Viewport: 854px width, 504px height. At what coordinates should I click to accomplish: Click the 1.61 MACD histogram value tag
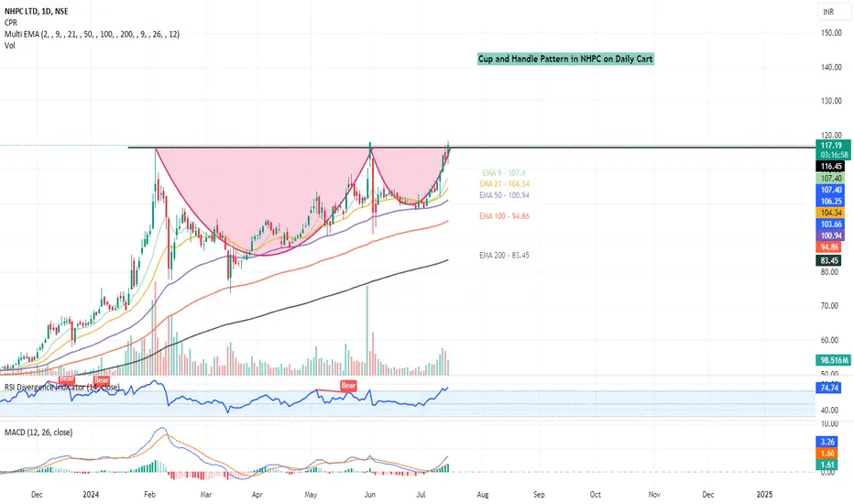click(x=827, y=465)
